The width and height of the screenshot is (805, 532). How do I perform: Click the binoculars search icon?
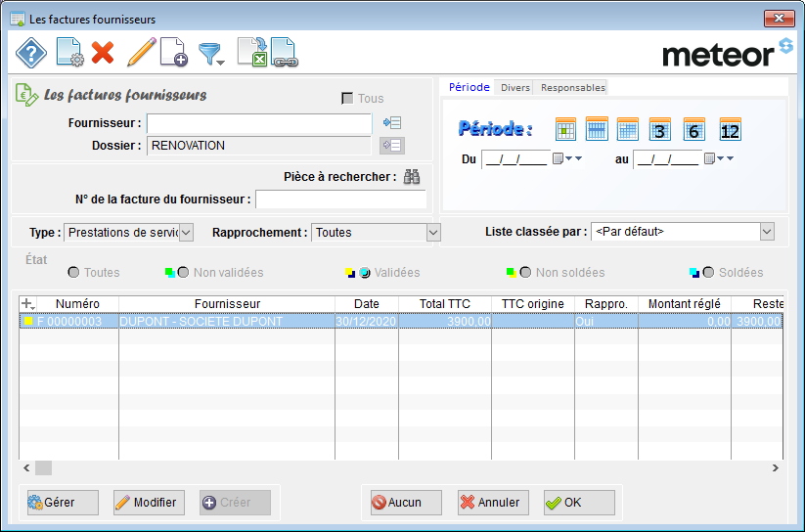412,177
